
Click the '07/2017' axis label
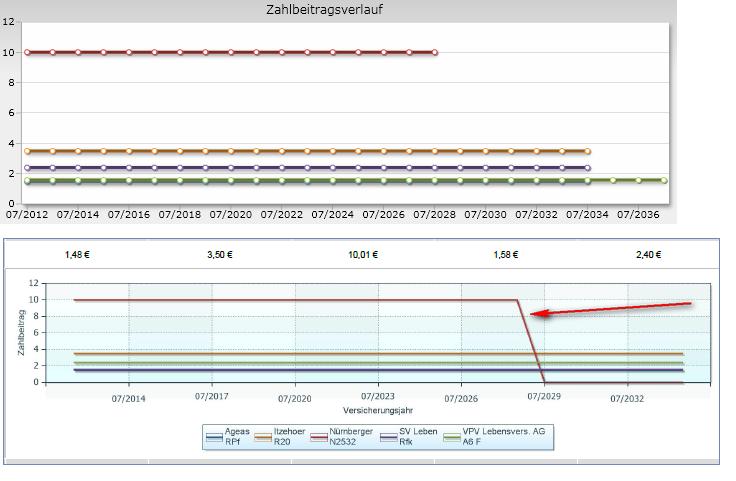[x=212, y=397]
